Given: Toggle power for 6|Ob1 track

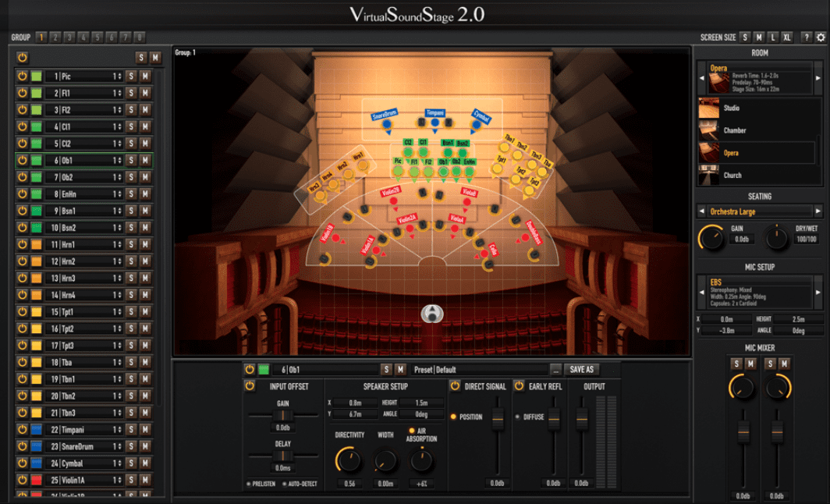Looking at the screenshot, I should [22, 160].
